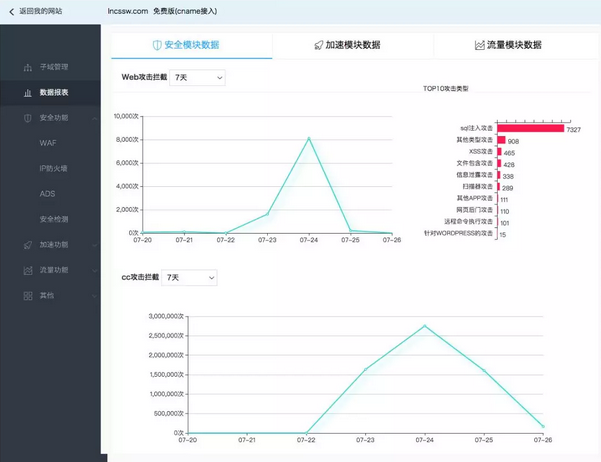
Task: Click the sql注入攻击 bar showing 7327
Action: pos(530,128)
